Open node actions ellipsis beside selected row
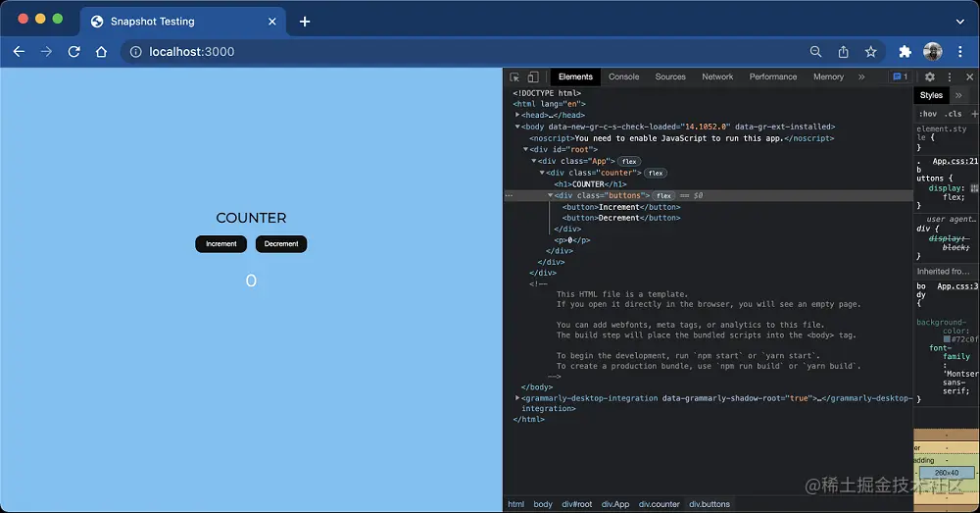The width and height of the screenshot is (980, 513). click(x=509, y=196)
